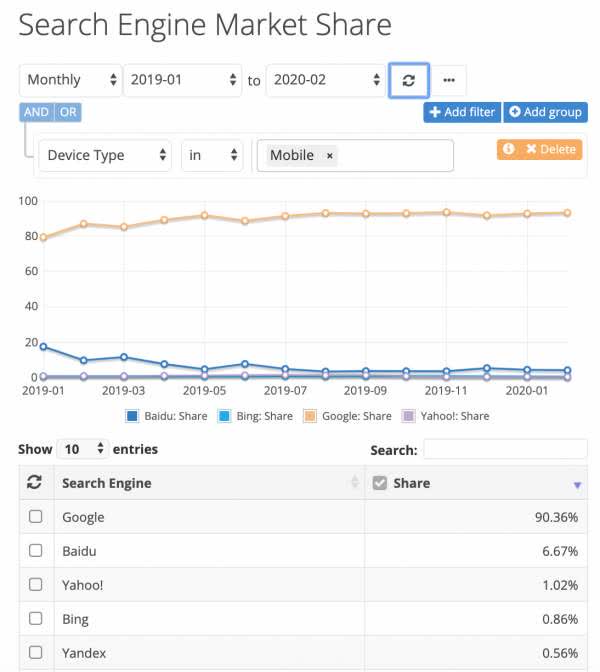This screenshot has width=600, height=672.
Task: Click the refresh chart icon button
Action: pyautogui.click(x=408, y=81)
